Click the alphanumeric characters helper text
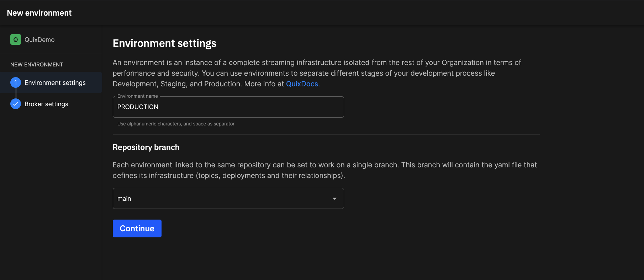The image size is (644, 280). coord(176,124)
